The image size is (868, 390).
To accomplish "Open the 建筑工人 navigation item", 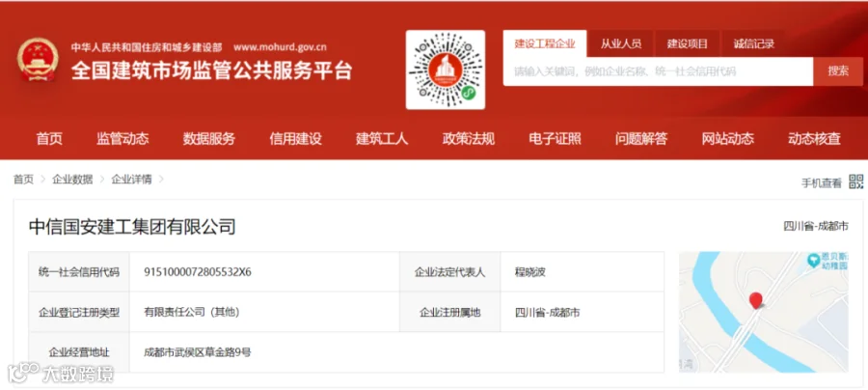I will pyautogui.click(x=382, y=138).
